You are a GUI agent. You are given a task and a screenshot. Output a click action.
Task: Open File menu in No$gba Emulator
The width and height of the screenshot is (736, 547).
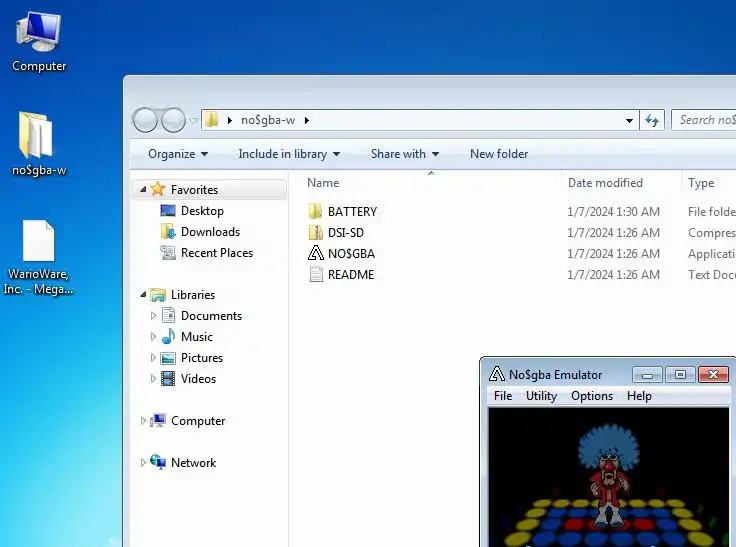pos(503,396)
